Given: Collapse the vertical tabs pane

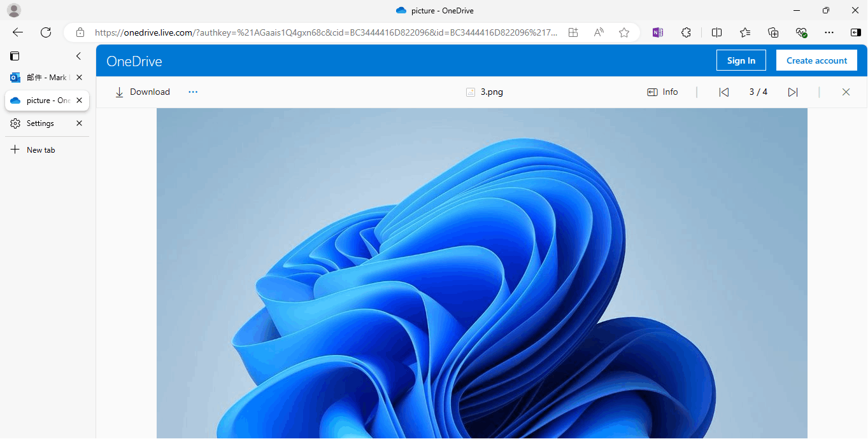Looking at the screenshot, I should 79,56.
